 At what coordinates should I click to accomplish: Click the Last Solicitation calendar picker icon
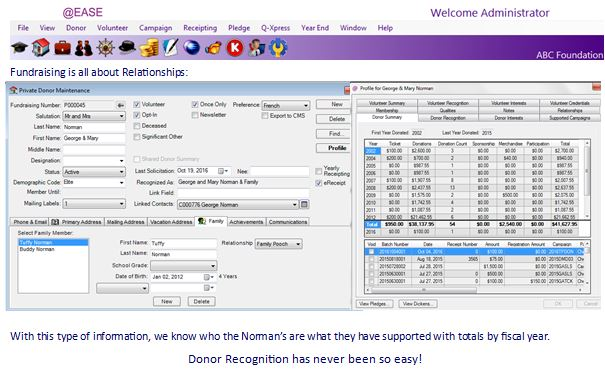coord(222,171)
